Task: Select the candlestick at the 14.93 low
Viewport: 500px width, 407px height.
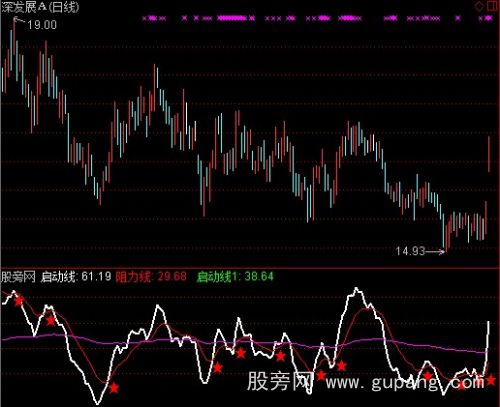Action: 446,238
